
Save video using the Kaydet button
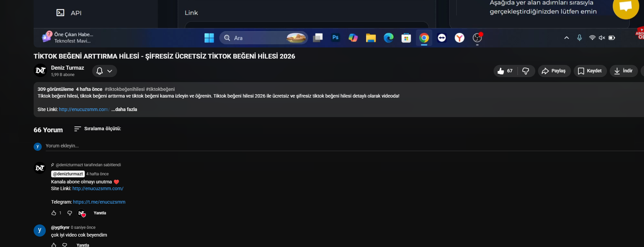[590, 71]
